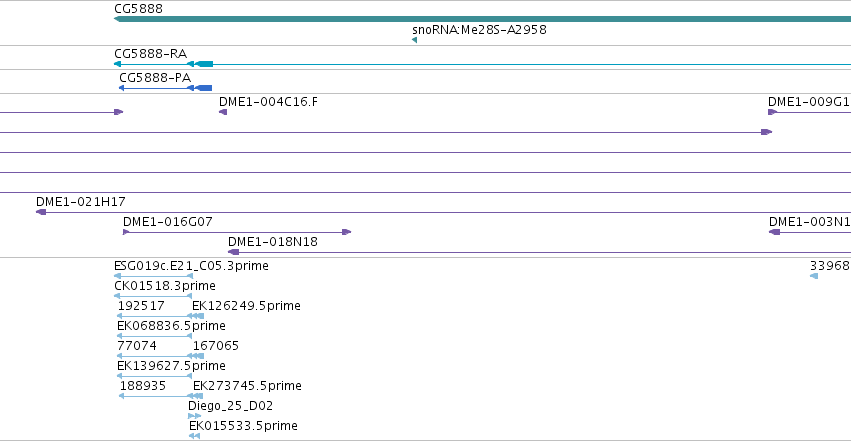The width and height of the screenshot is (851, 441).
Task: Select the DME1-021H17 purple arrowhead at line start
Action: pyautogui.click(x=41, y=212)
